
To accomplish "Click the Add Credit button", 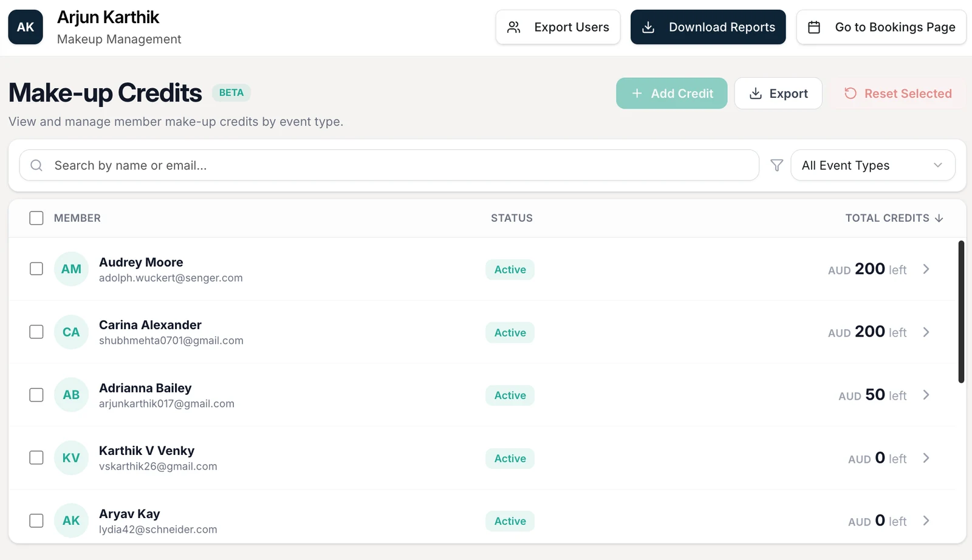I will (671, 94).
